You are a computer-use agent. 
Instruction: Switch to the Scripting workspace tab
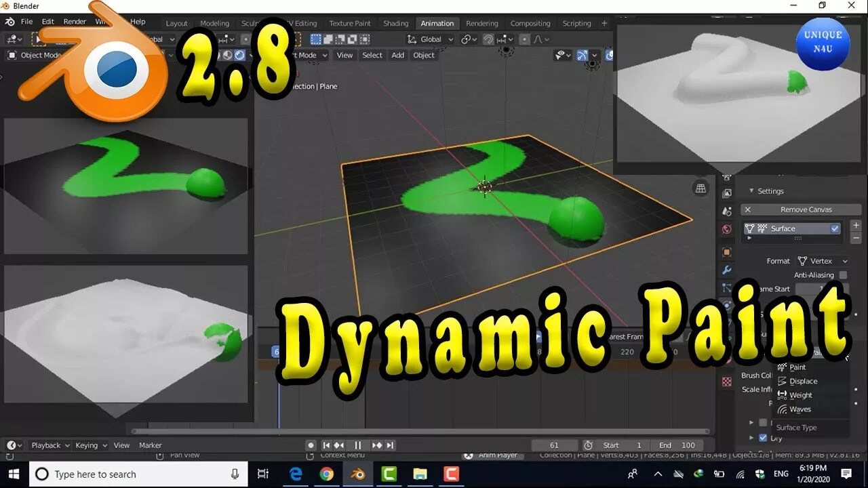577,23
